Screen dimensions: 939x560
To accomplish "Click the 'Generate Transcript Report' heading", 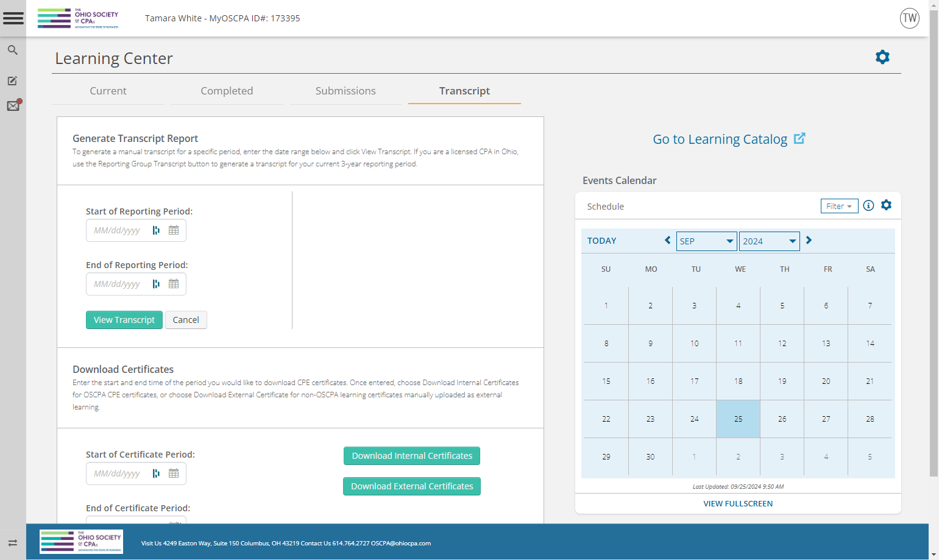I will click(x=135, y=138).
